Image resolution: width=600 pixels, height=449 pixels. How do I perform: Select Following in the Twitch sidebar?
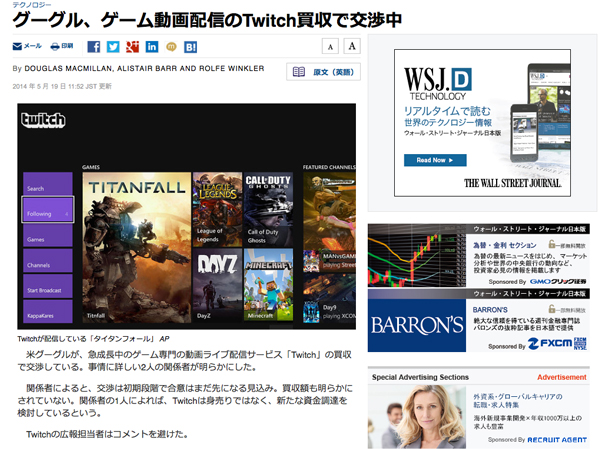click(47, 213)
